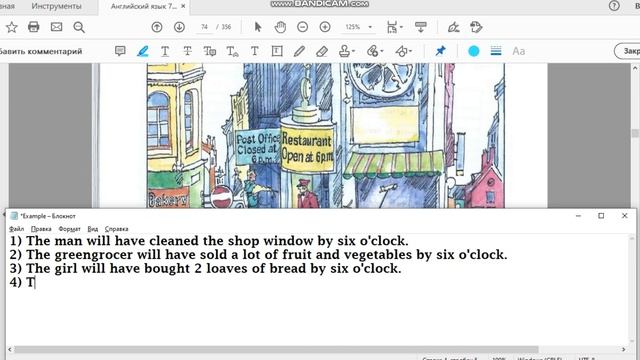
Task: Go to next page arrow
Action: coord(179,27)
